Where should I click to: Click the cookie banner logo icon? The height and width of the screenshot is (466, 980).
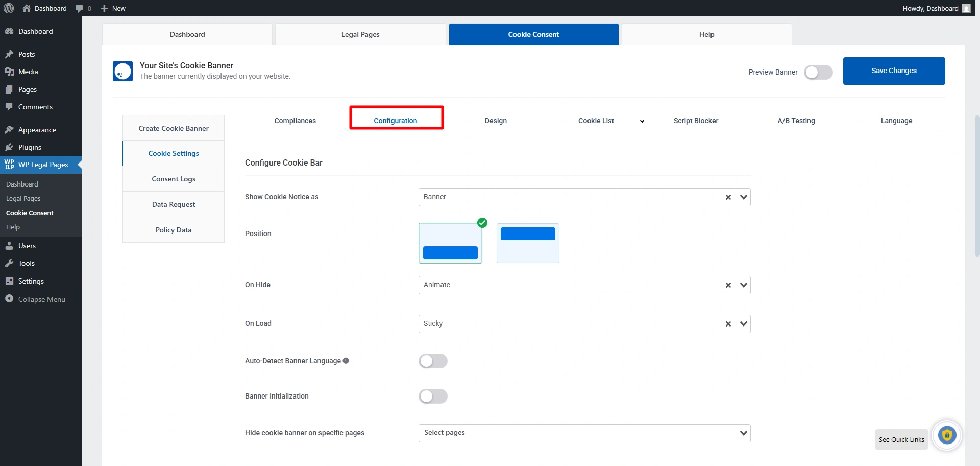point(122,72)
